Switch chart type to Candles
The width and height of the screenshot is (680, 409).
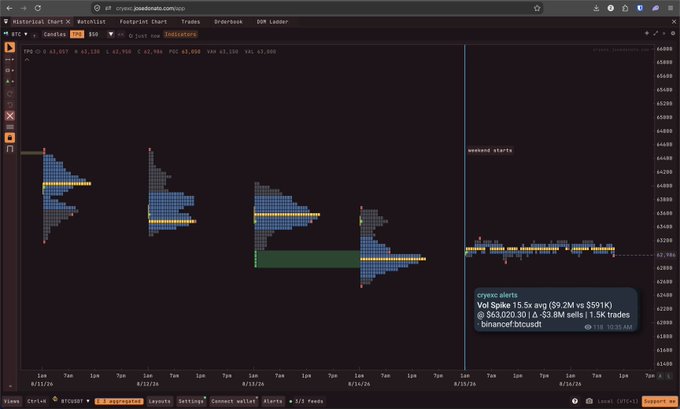[55, 34]
